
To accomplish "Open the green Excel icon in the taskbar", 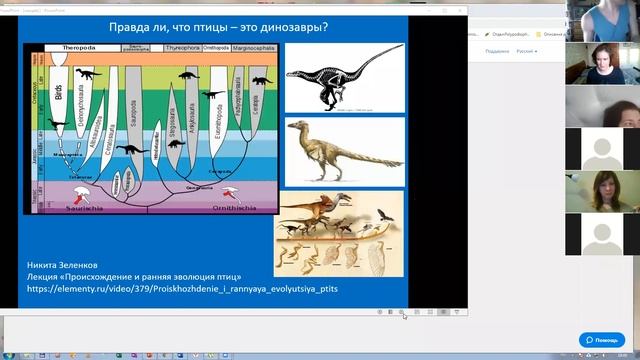I will pyautogui.click(x=119, y=356).
